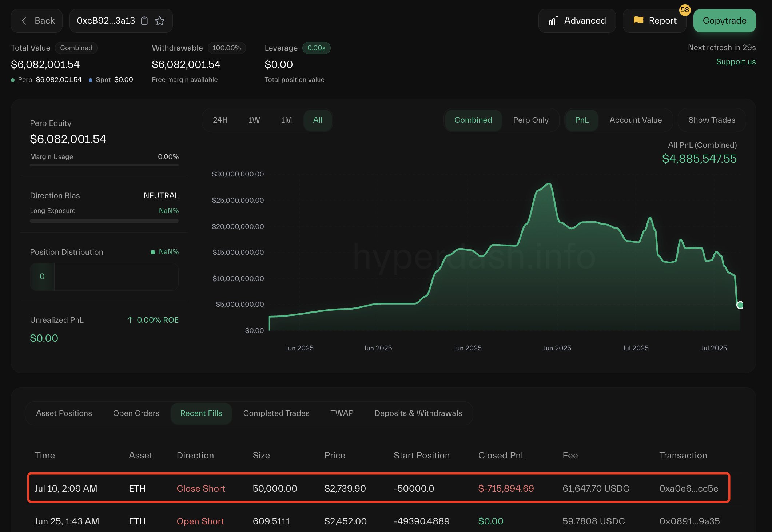Click the Copytrade button
The height and width of the screenshot is (532, 772).
pos(724,21)
